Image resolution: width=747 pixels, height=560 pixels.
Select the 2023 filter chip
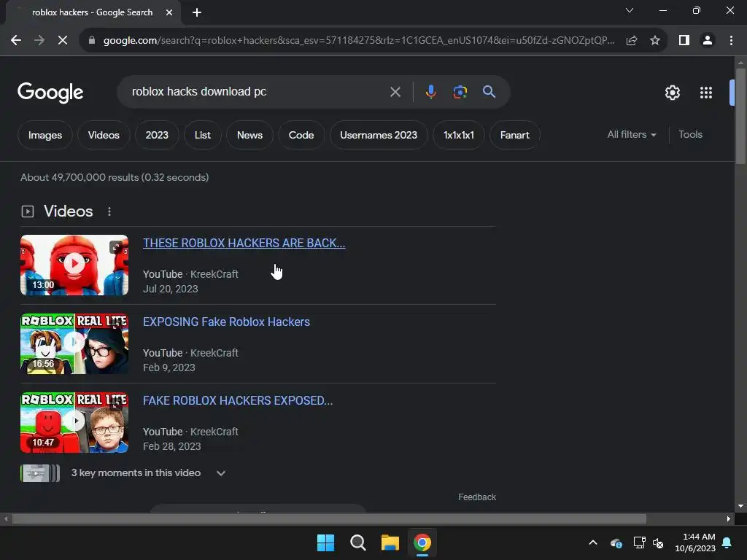[x=157, y=135]
